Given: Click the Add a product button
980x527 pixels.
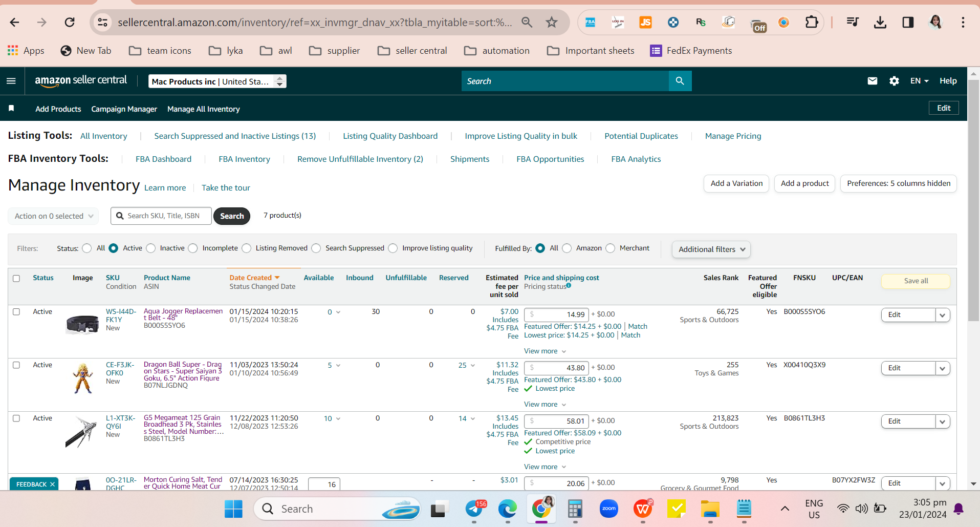Looking at the screenshot, I should point(804,183).
